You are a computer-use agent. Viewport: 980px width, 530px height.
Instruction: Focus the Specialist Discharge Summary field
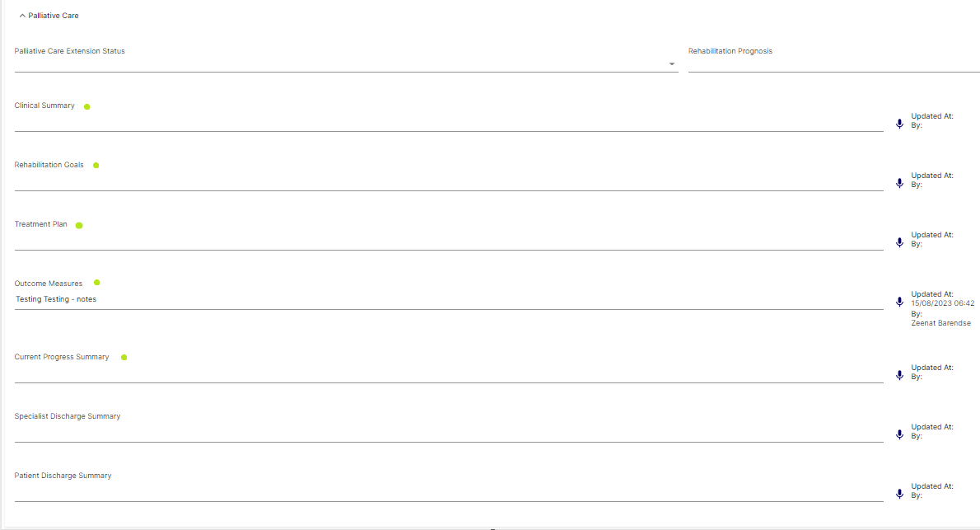(449, 434)
